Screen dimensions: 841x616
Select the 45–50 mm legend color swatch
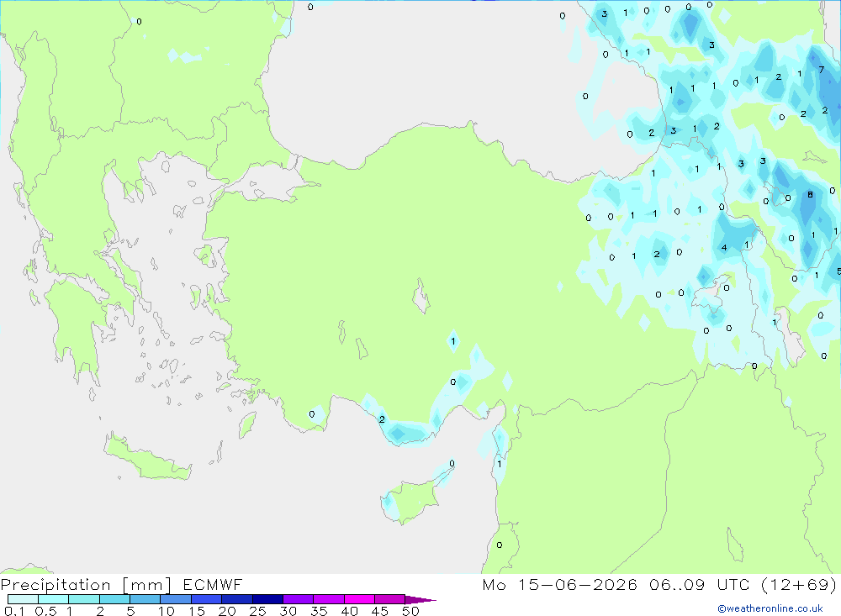pyautogui.click(x=390, y=599)
